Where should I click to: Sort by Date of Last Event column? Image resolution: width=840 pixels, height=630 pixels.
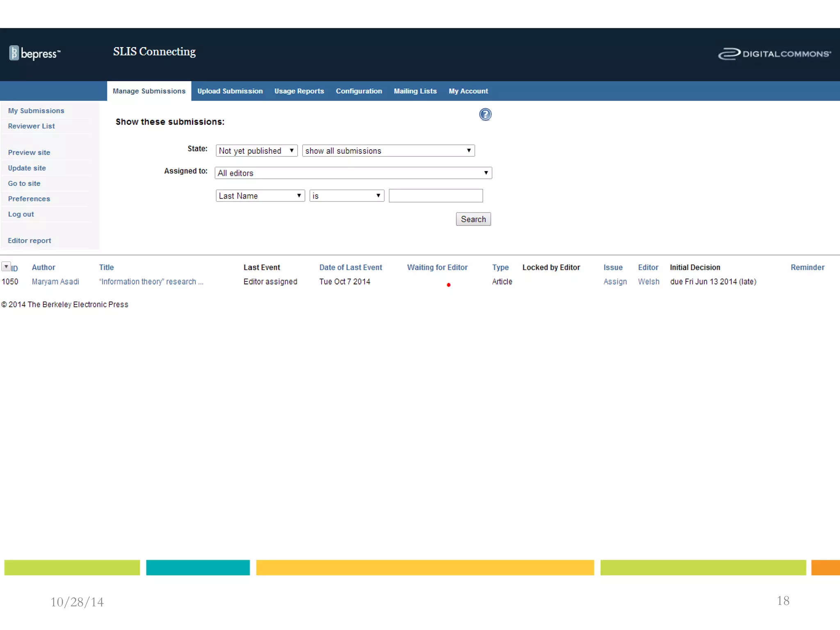(x=350, y=267)
